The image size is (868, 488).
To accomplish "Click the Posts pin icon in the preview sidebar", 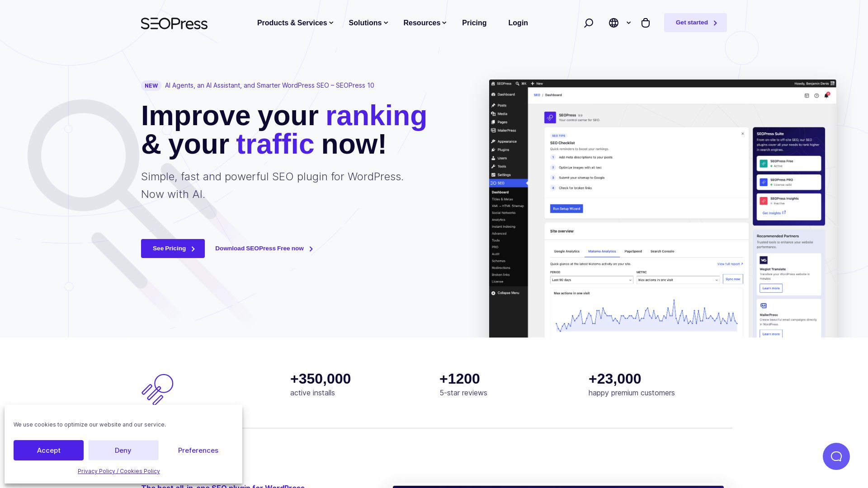I will (493, 105).
